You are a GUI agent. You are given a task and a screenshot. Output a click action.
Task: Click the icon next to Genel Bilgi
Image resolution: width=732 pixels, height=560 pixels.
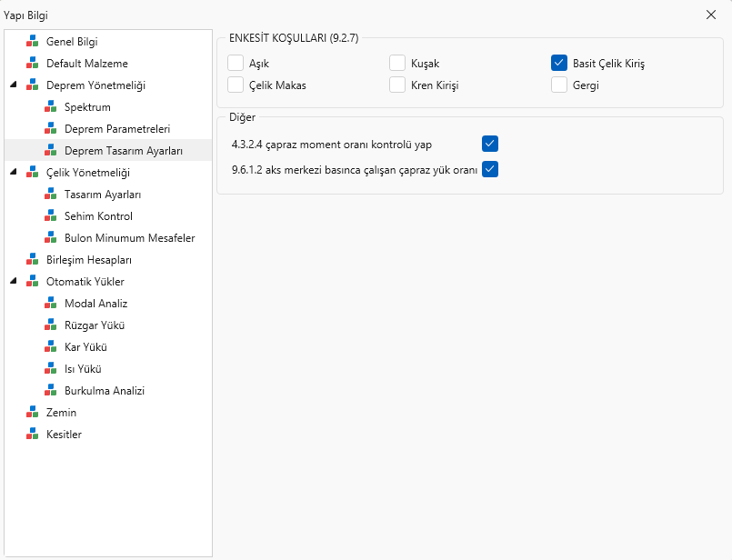pyautogui.click(x=33, y=42)
